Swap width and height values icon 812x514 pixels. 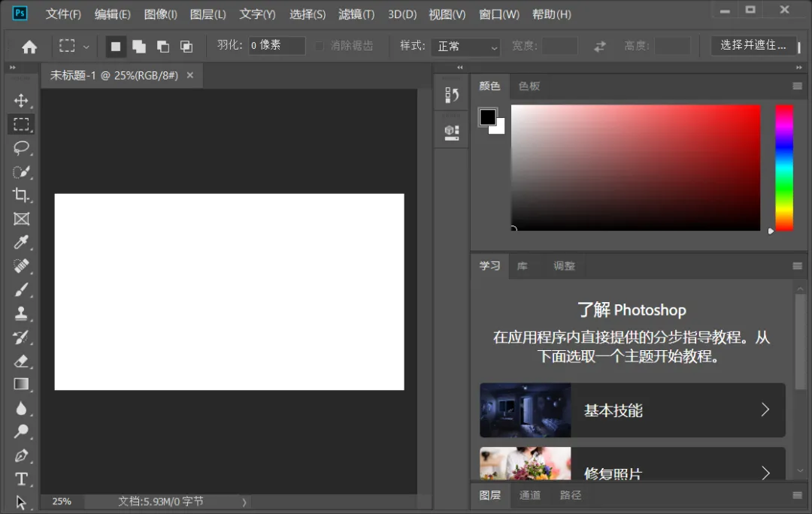(600, 47)
